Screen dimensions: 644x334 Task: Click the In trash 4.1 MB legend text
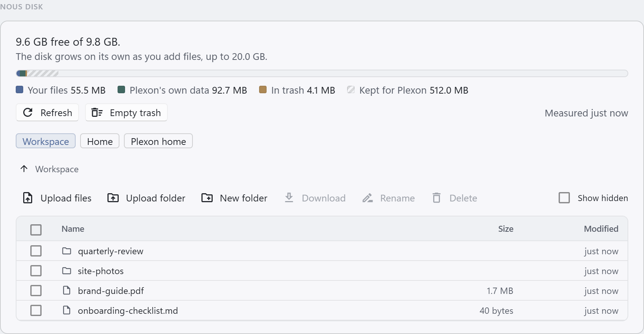[x=303, y=90]
